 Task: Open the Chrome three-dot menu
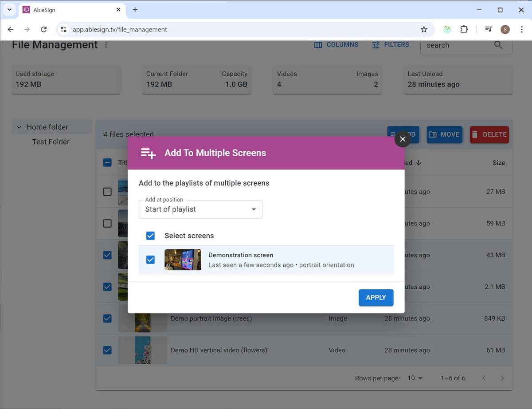tap(522, 29)
